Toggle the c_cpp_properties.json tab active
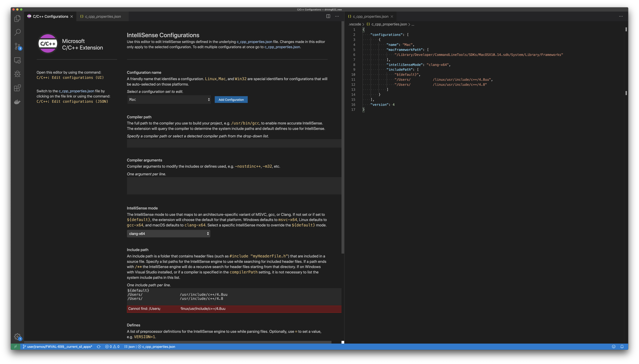The image size is (639, 364). [103, 16]
